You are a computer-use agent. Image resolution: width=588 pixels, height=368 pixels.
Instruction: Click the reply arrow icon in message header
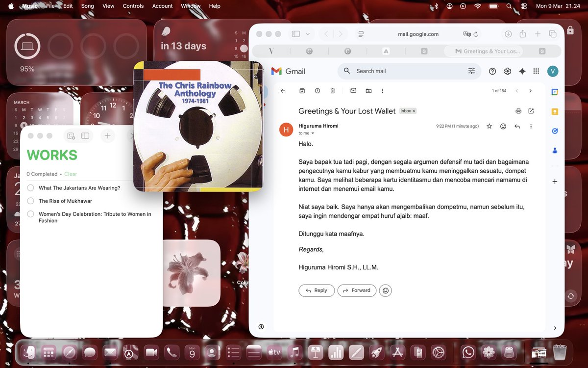pos(517,126)
